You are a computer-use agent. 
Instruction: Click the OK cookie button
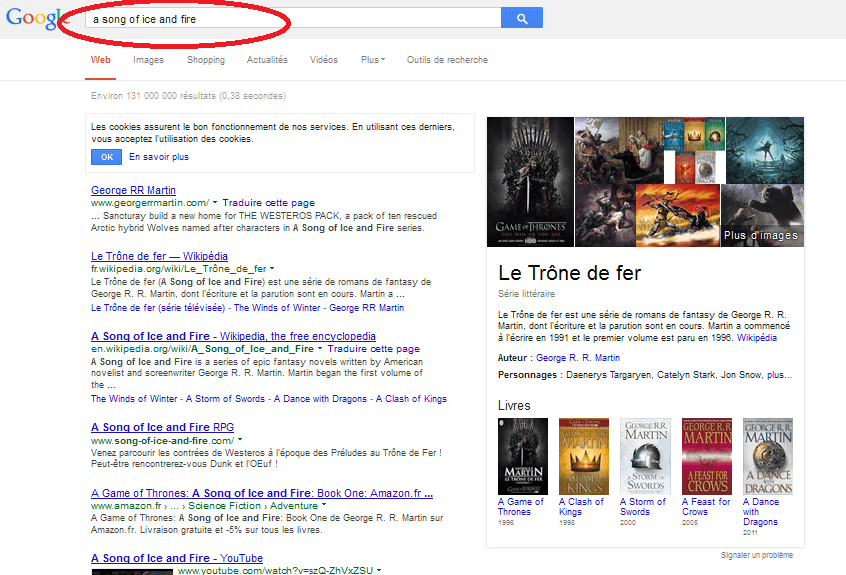(107, 157)
